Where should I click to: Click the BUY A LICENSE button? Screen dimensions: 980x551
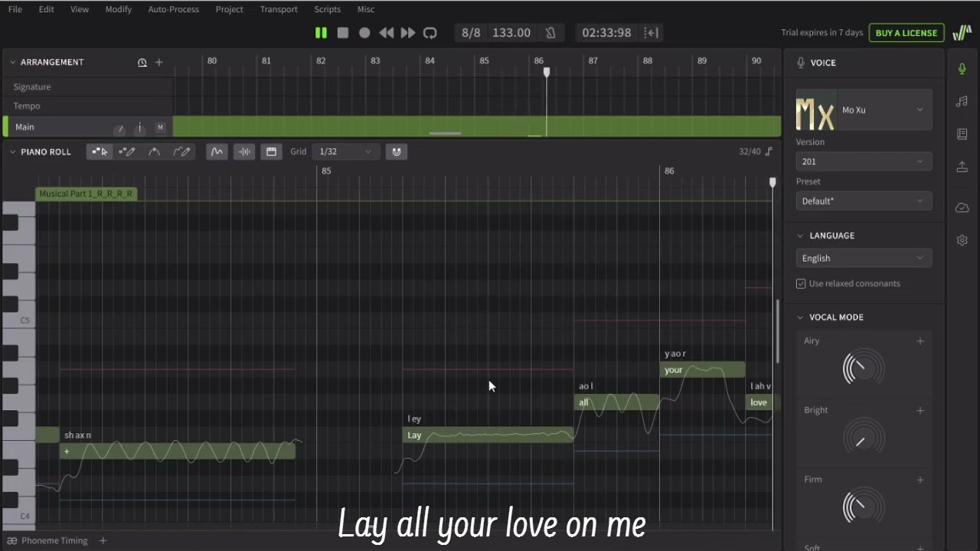coord(906,33)
